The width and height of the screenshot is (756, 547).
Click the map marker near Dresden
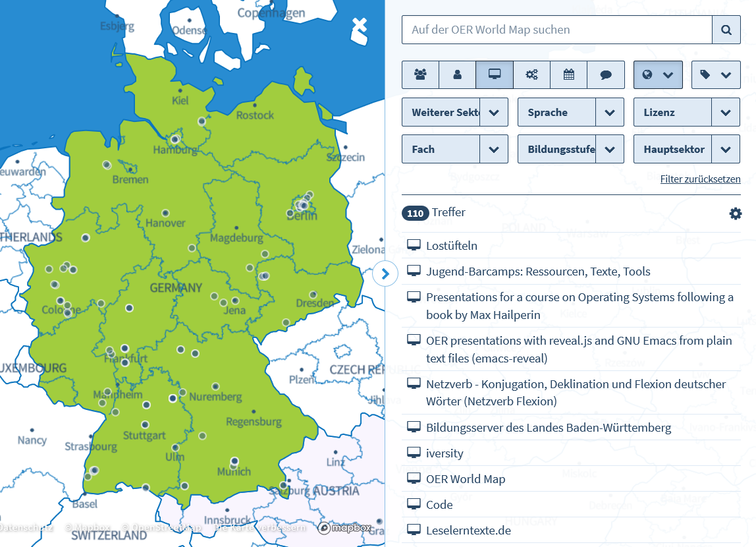tap(313, 295)
